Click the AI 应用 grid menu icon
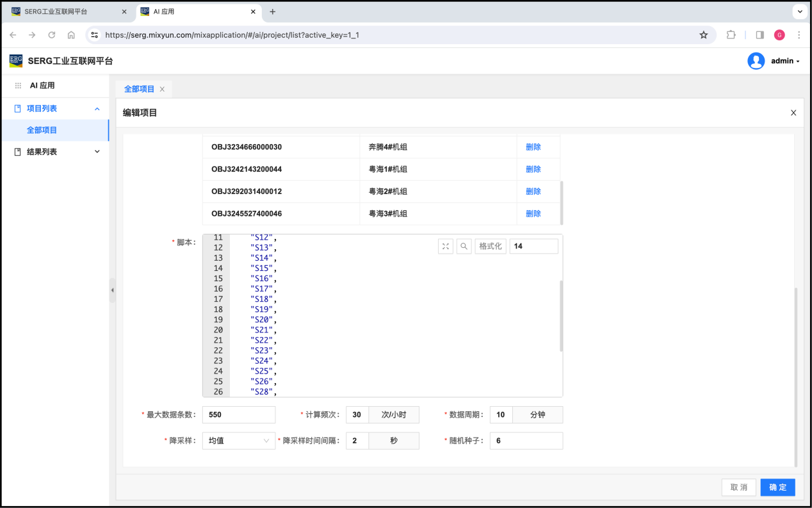 (18, 85)
